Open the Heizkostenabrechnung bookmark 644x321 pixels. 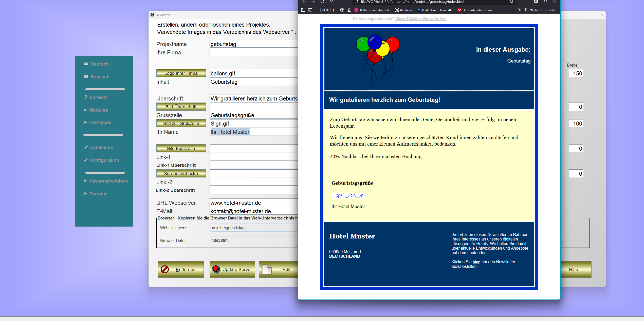coord(476,10)
